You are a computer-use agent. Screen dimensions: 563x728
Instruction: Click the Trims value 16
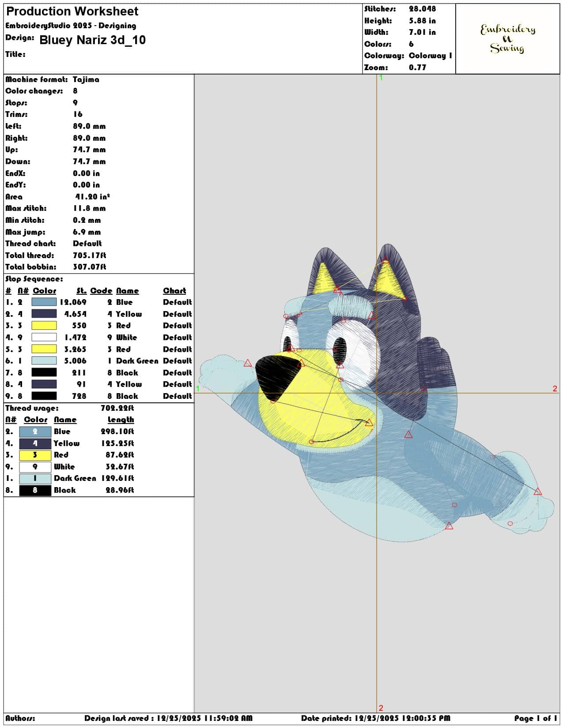[x=78, y=114]
